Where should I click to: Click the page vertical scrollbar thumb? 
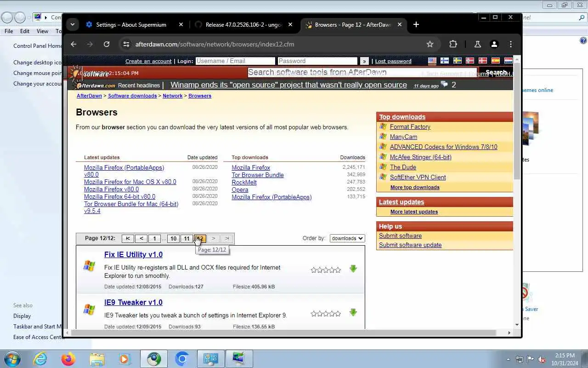(x=517, y=122)
